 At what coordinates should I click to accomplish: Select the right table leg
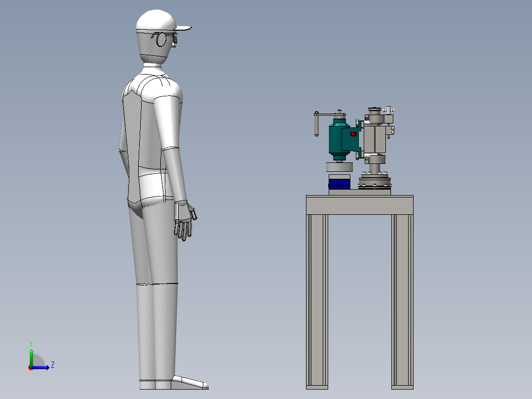pos(402,302)
